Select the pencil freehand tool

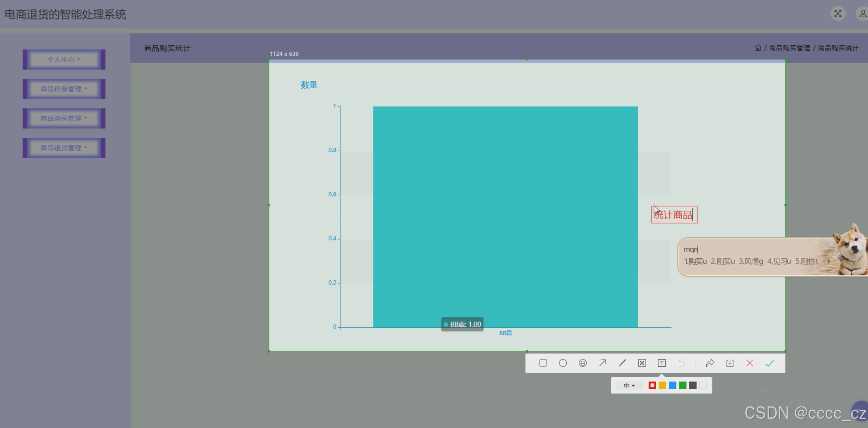(x=622, y=363)
